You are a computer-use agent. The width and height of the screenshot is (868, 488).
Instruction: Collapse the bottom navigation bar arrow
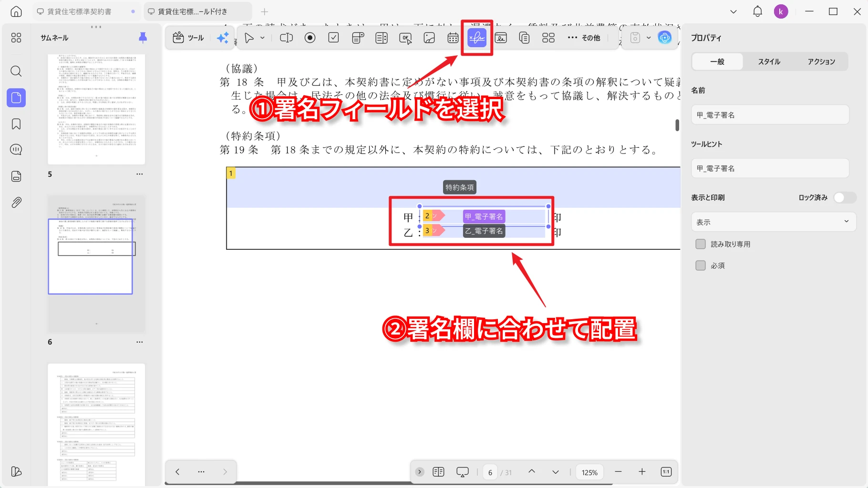tap(420, 472)
